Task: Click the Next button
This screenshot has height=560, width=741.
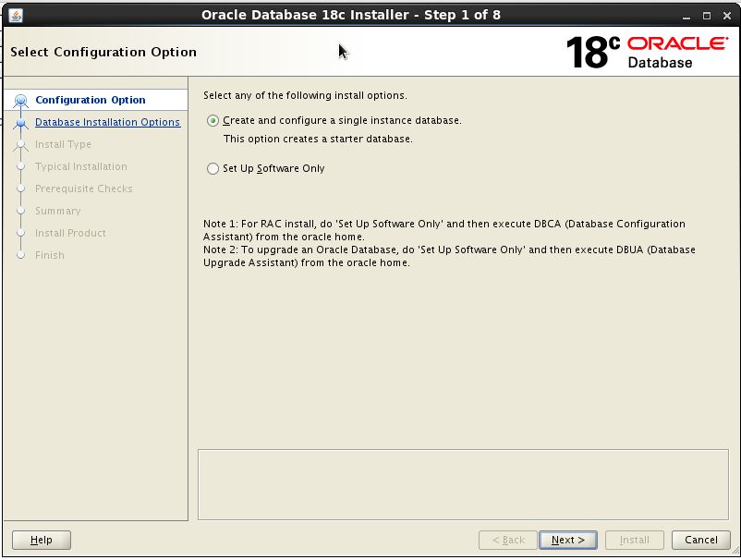Action: tap(568, 540)
